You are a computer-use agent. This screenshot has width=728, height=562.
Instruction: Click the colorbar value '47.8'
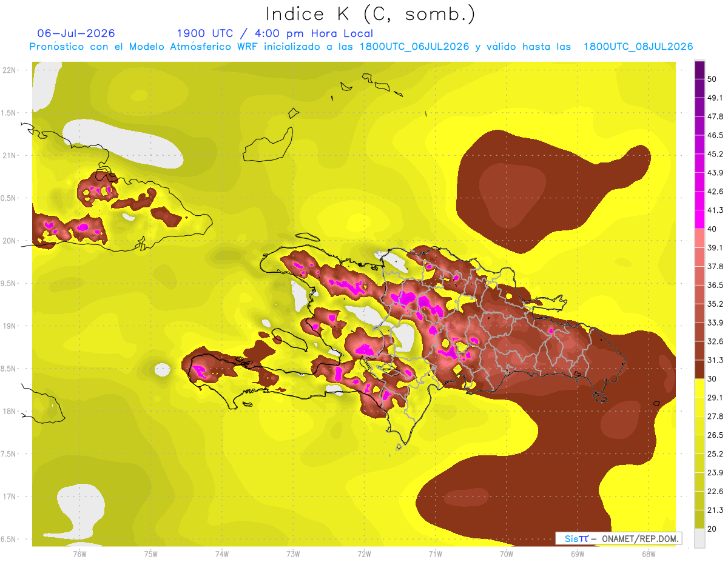tap(715, 116)
